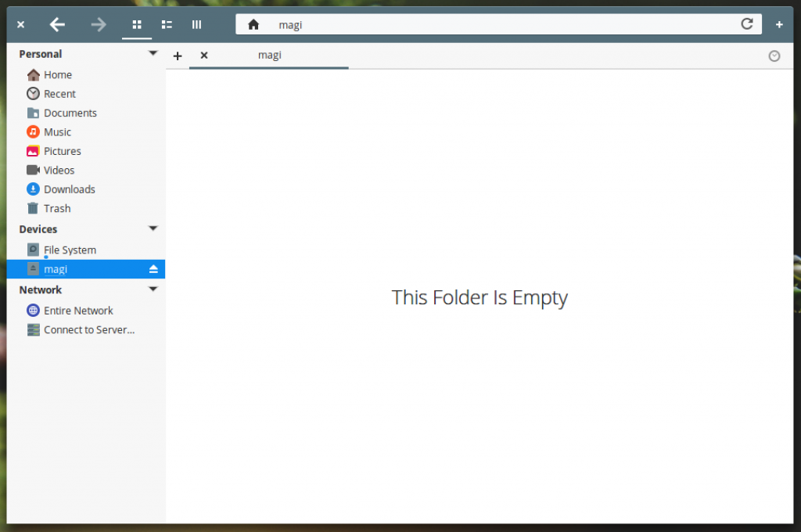Click the magi path in address bar
Screen dimensions: 801x532
pos(290,24)
